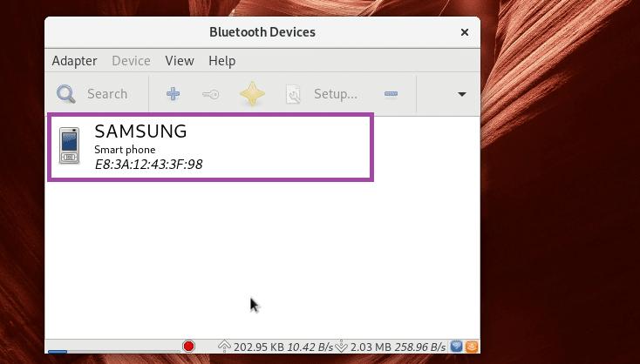The image size is (640, 364).
Task: Click the Smart phone device type text
Action: (x=125, y=150)
